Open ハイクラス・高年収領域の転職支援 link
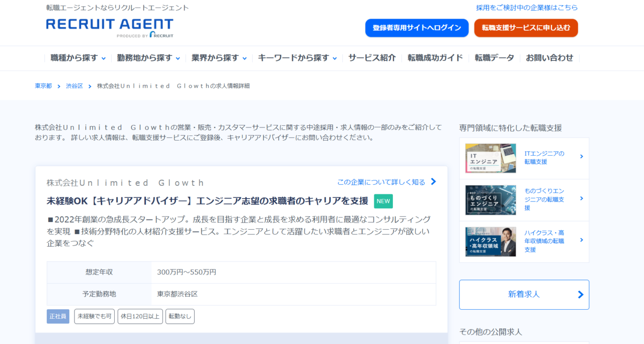 544,241
